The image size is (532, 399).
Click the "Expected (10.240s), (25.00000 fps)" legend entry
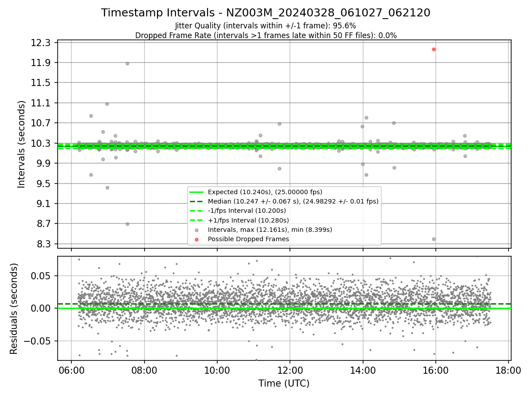pyautogui.click(x=265, y=192)
